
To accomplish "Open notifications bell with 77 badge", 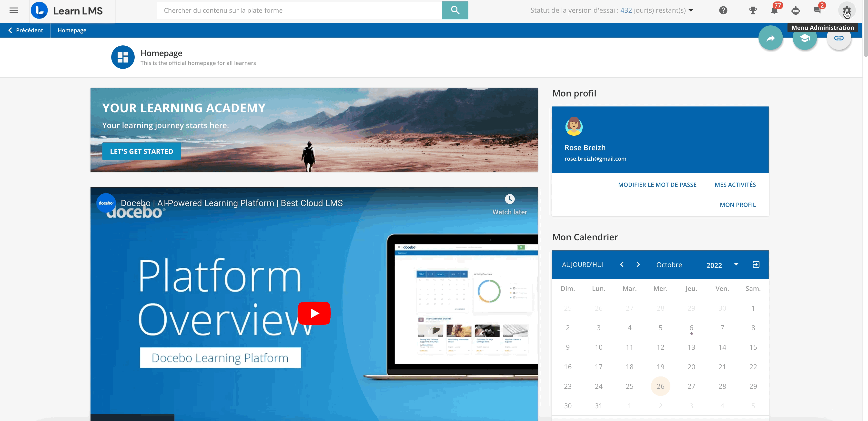I will (774, 11).
